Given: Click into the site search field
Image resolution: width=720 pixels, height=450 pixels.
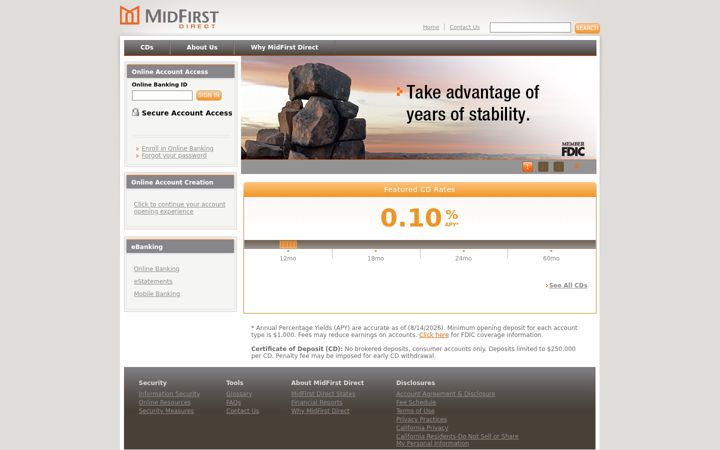Looking at the screenshot, I should coord(530,28).
